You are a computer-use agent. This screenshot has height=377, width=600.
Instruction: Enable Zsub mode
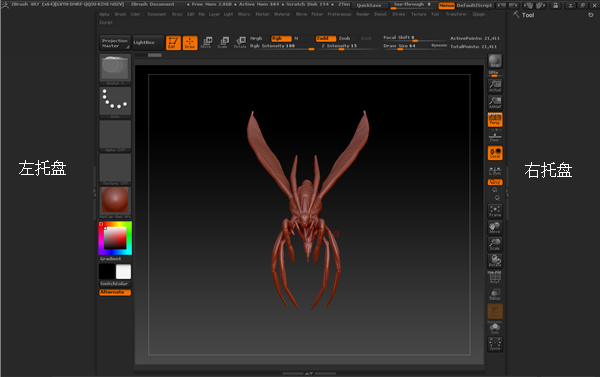[344, 38]
